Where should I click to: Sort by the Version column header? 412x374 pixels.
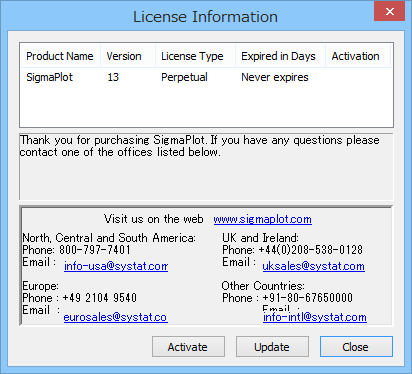point(128,56)
